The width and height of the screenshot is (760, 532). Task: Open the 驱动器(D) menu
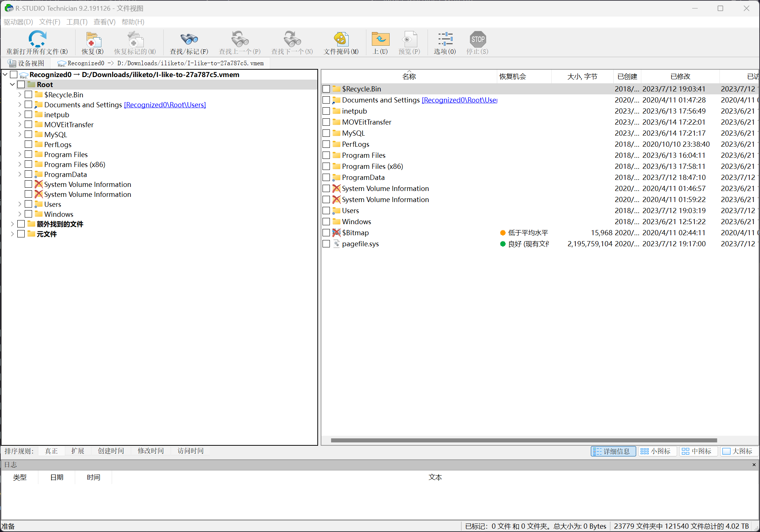18,22
